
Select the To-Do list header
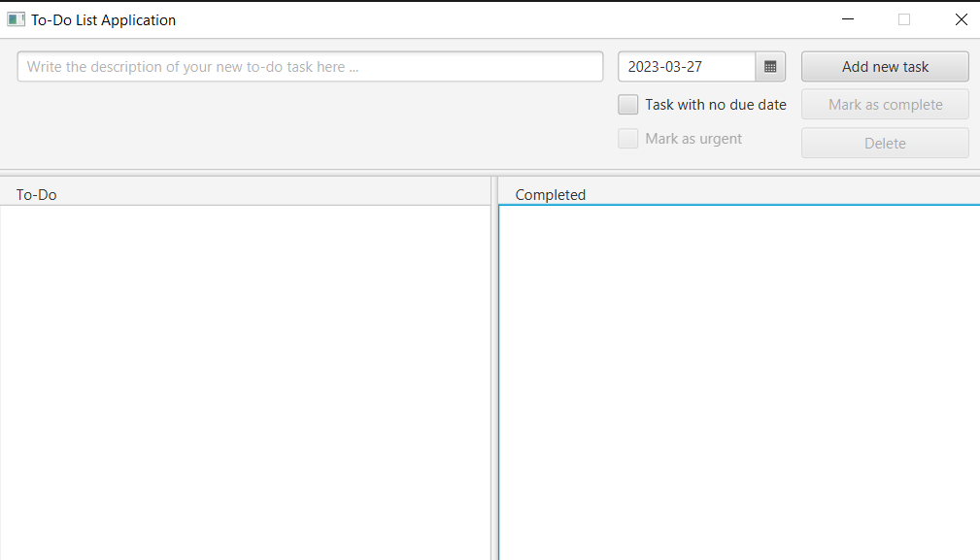pos(36,195)
